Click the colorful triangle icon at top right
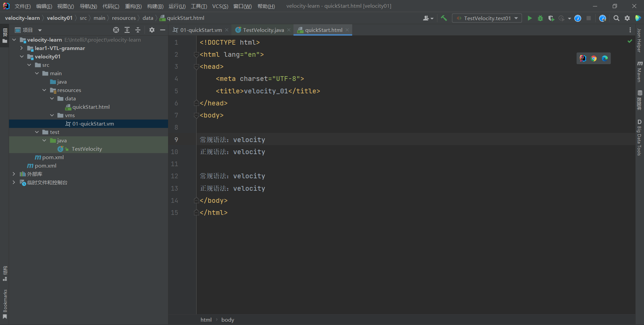Image resolution: width=644 pixels, height=325 pixels. (638, 18)
